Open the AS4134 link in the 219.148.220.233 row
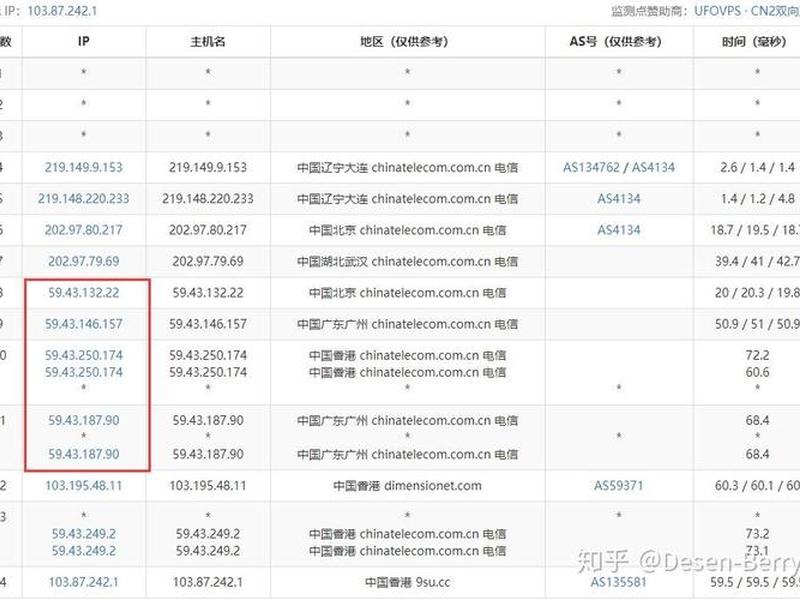 [x=619, y=198]
